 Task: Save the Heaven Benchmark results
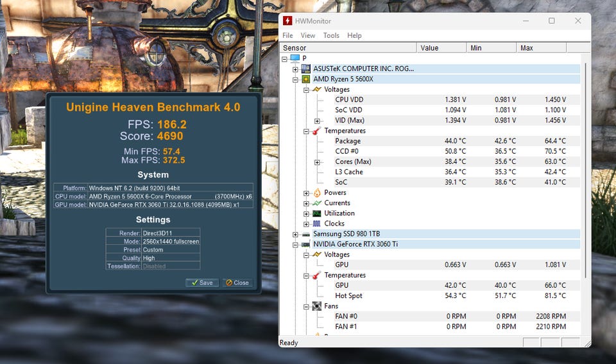(202, 283)
